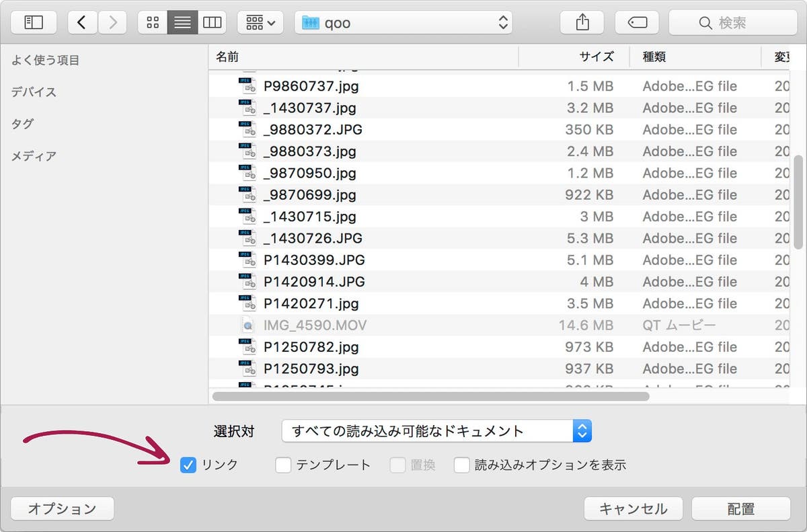Viewport: 807px width, 532px height.
Task: Click the キャンセル button
Action: coord(633,508)
